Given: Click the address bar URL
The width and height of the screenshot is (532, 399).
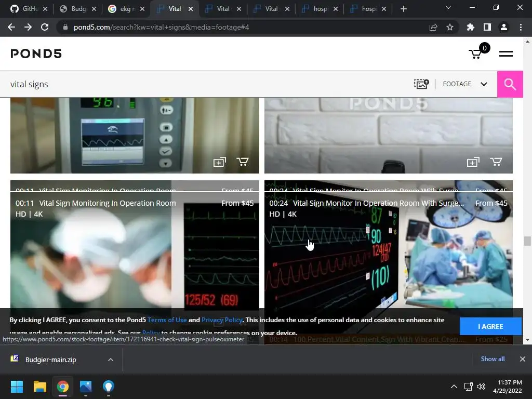Looking at the screenshot, I should tap(161, 27).
